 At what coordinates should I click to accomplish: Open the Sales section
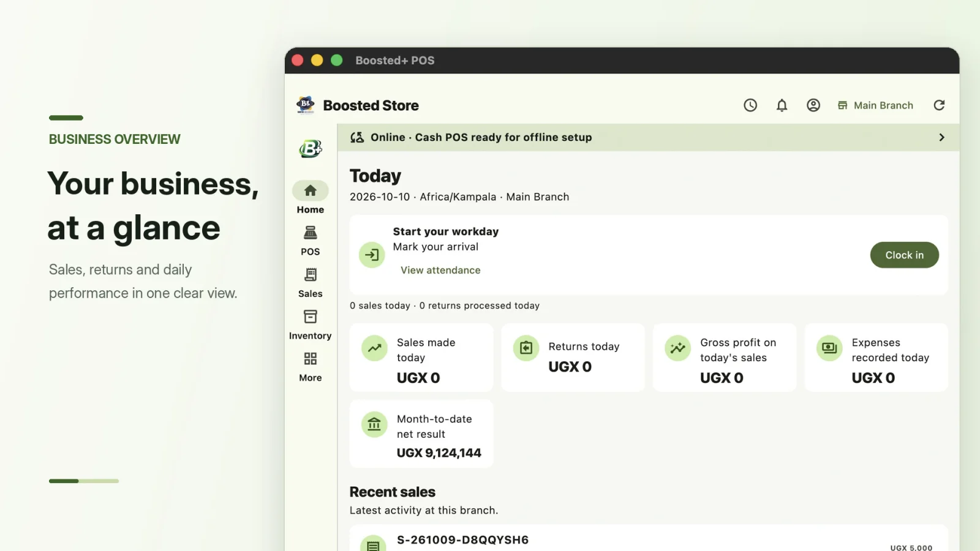tap(311, 283)
